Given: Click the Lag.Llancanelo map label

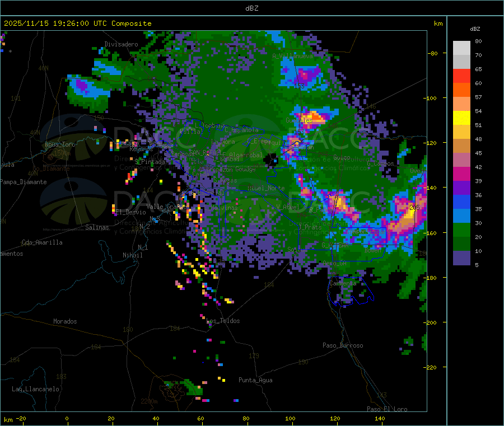Looking at the screenshot, I should pos(35,389).
